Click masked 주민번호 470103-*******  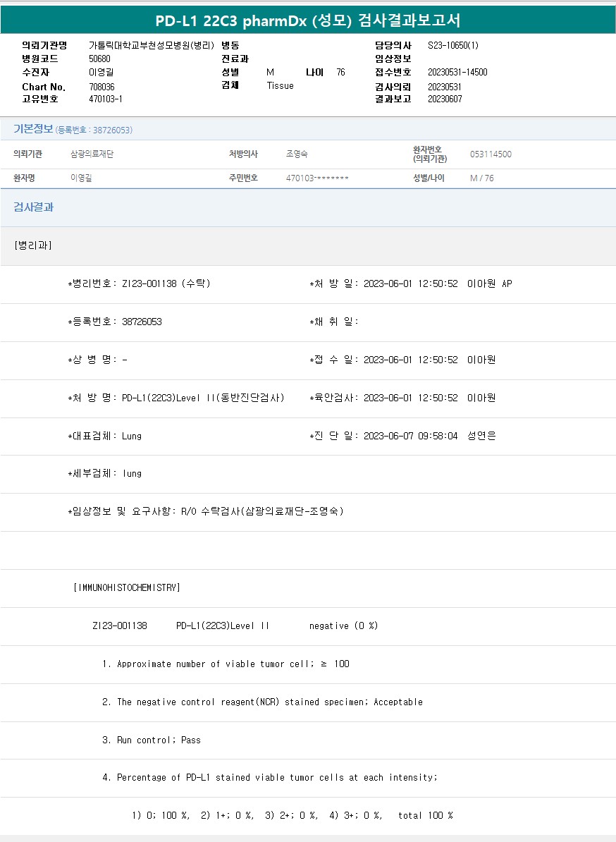pyautogui.click(x=317, y=178)
